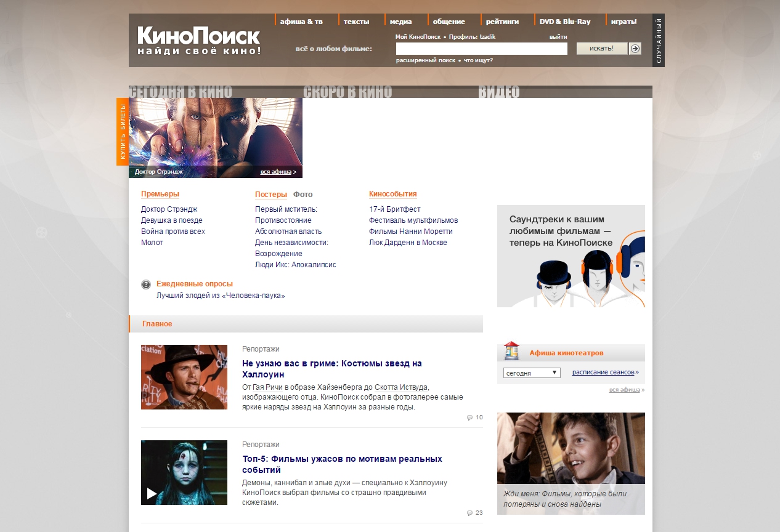The width and height of the screenshot is (780, 532).
Task: Click the Скотта Иствуда name link
Action: point(401,387)
